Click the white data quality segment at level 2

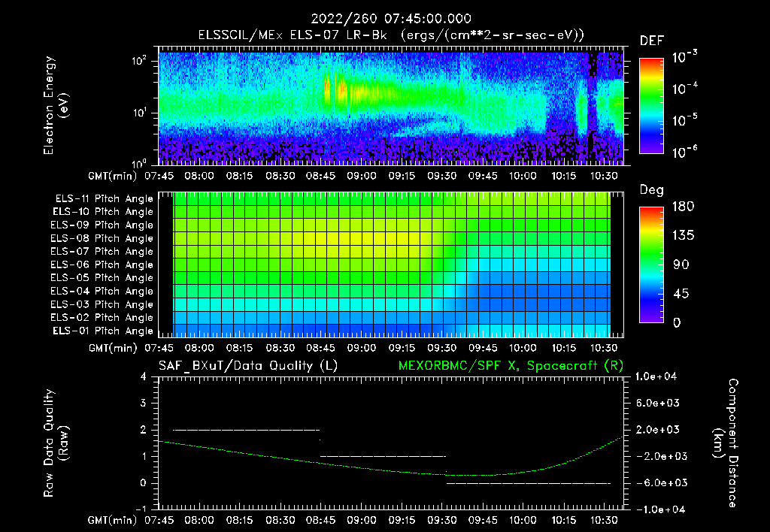pyautogui.click(x=246, y=430)
